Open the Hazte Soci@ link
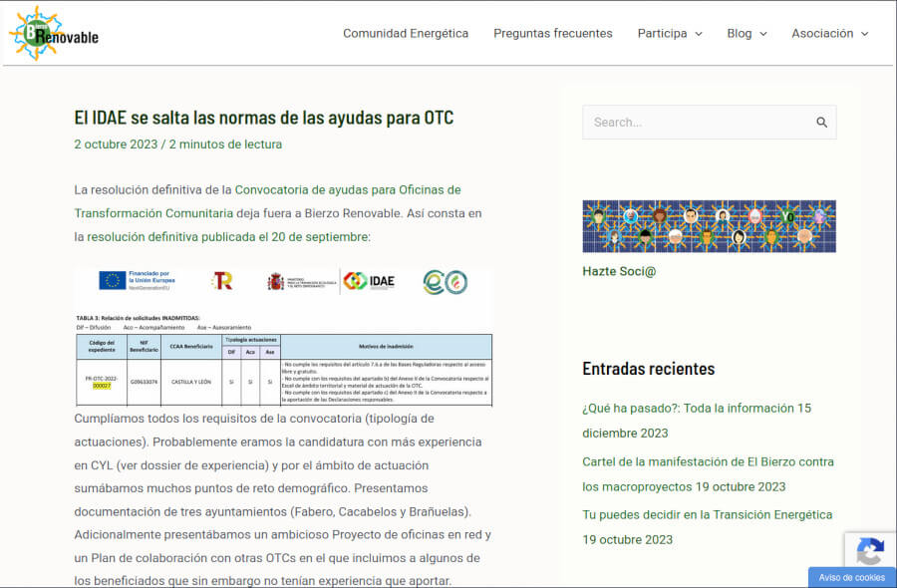Screen dimensions: 897x588 [x=619, y=271]
